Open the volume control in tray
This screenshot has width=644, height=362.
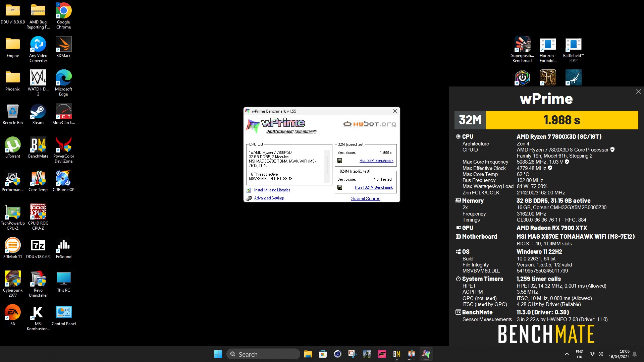[x=600, y=354]
